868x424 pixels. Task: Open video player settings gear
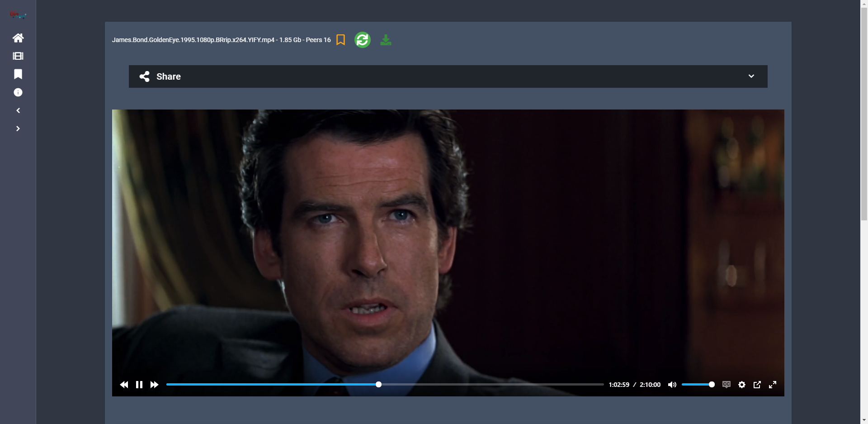click(742, 385)
